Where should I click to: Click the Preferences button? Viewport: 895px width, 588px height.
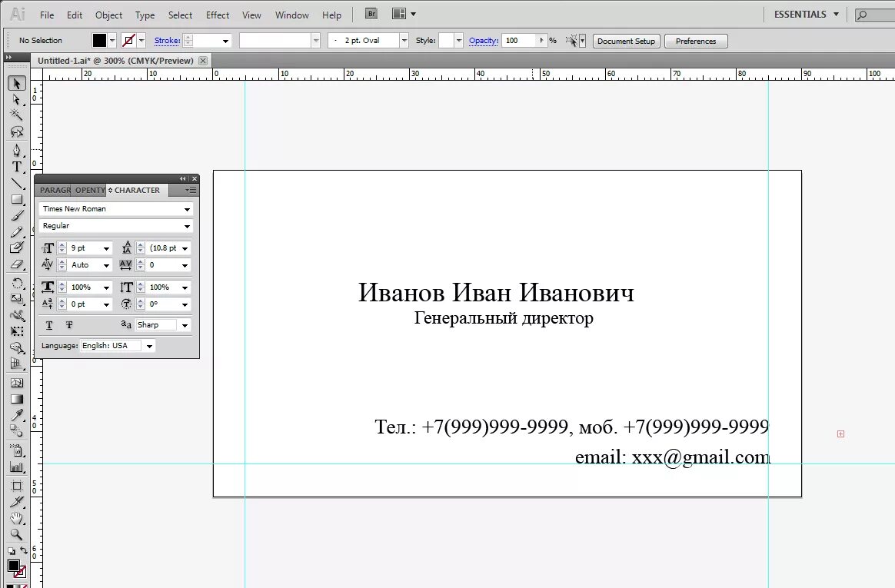coord(696,41)
